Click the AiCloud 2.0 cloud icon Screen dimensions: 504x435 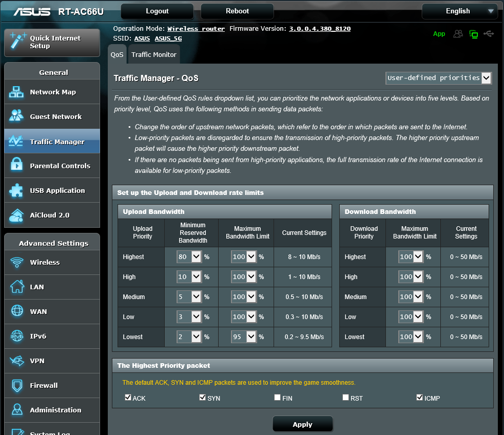[x=16, y=215]
